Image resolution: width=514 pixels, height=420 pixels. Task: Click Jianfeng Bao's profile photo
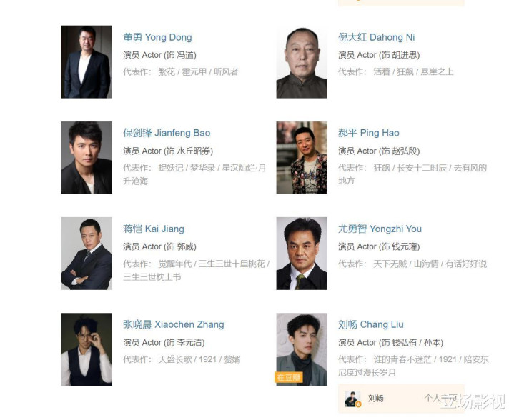pyautogui.click(x=87, y=158)
